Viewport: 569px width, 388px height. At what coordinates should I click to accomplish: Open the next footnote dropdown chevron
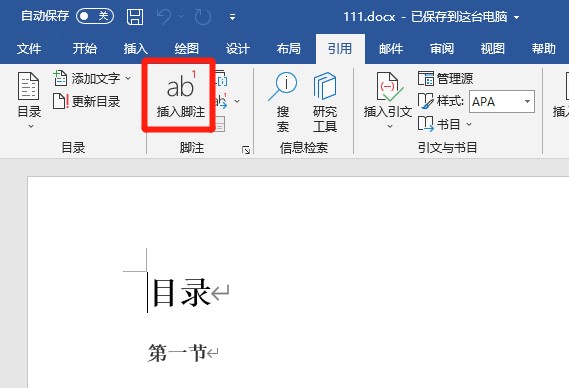(x=237, y=101)
